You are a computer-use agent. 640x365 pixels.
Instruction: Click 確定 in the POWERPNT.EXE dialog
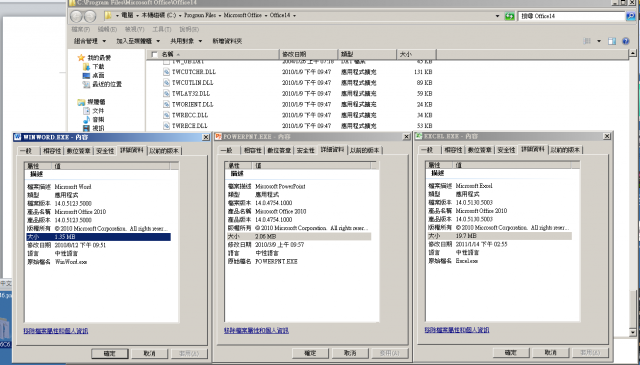tap(310, 353)
